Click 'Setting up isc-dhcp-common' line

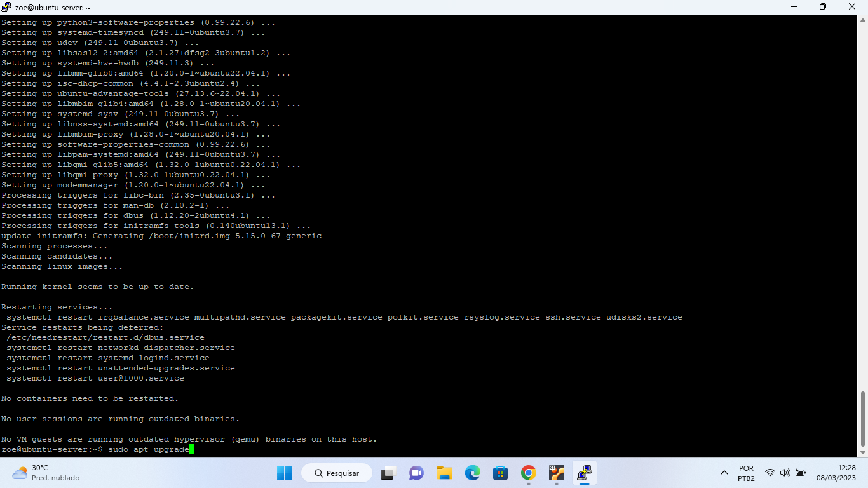pyautogui.click(x=131, y=83)
